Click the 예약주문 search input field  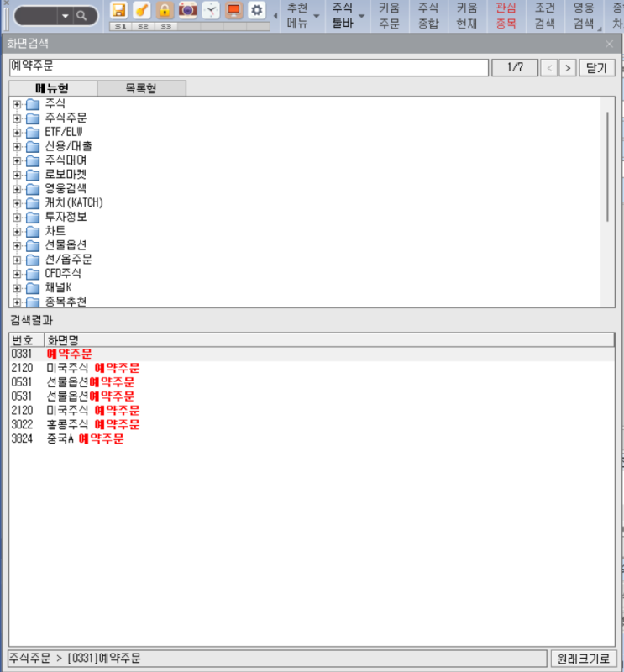(249, 67)
